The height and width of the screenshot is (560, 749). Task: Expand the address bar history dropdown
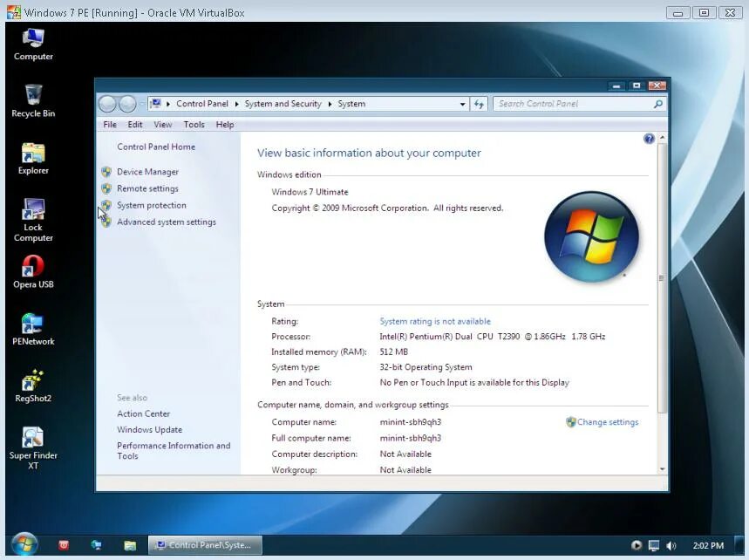pos(462,104)
